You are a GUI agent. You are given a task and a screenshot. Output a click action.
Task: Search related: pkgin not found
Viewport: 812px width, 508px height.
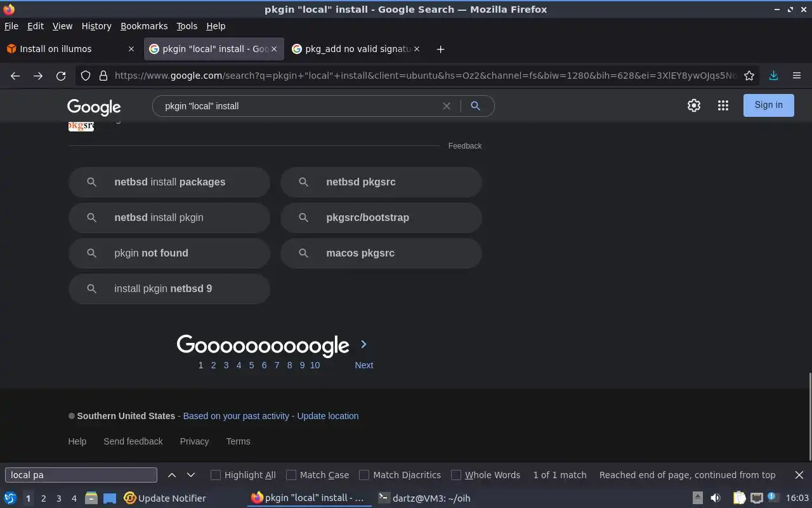[169, 253]
